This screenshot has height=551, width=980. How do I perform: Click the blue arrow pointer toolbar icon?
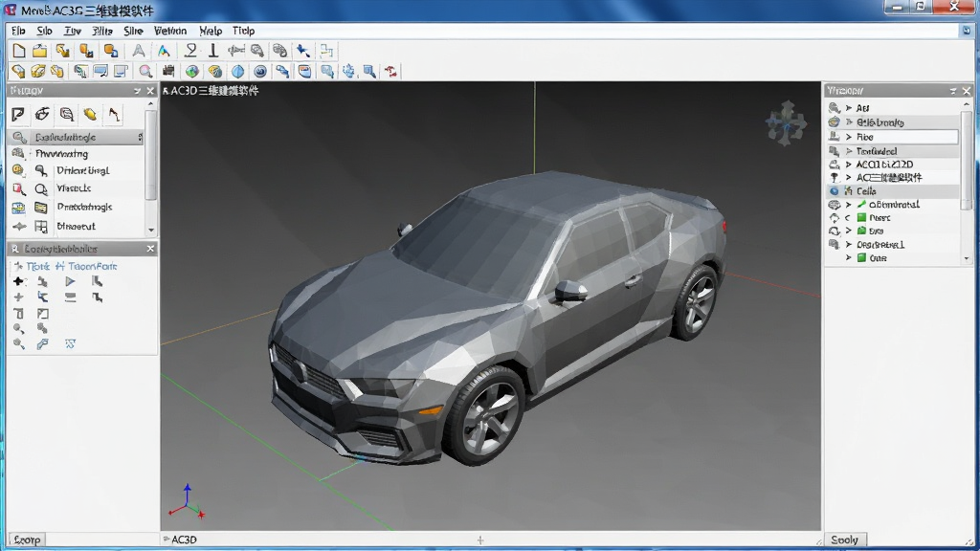coord(303,51)
